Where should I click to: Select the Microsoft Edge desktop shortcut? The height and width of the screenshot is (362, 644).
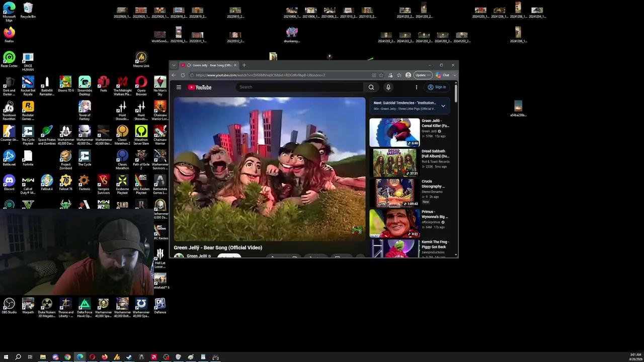coord(9,12)
